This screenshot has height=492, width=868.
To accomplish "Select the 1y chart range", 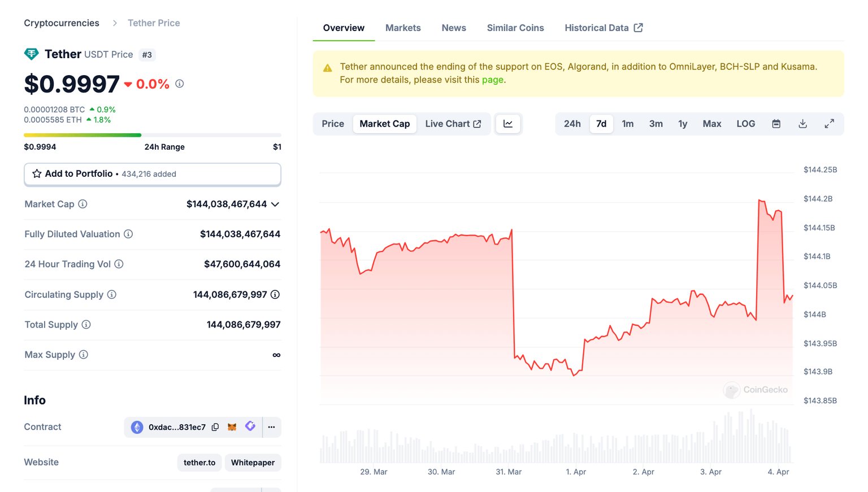I will [x=682, y=123].
